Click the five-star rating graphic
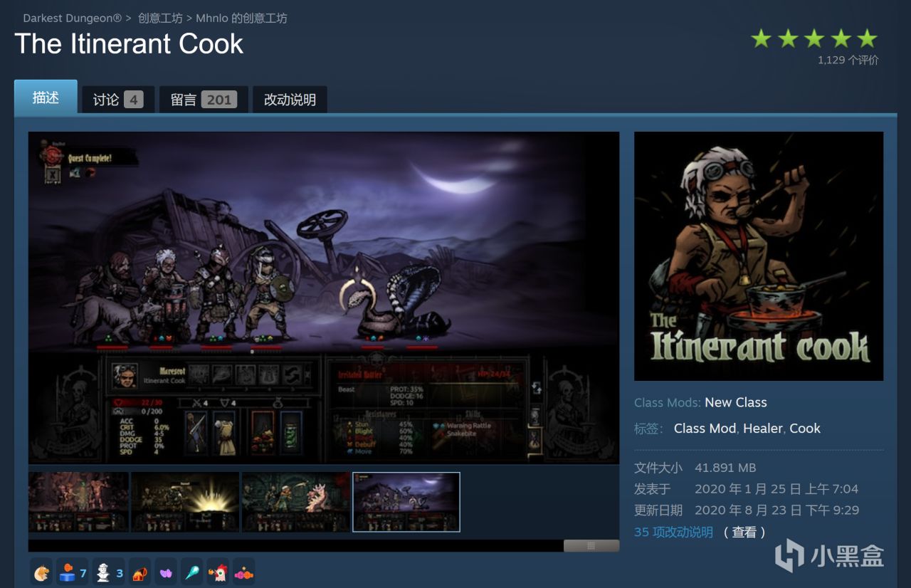This screenshot has height=588, width=911. 814,38
